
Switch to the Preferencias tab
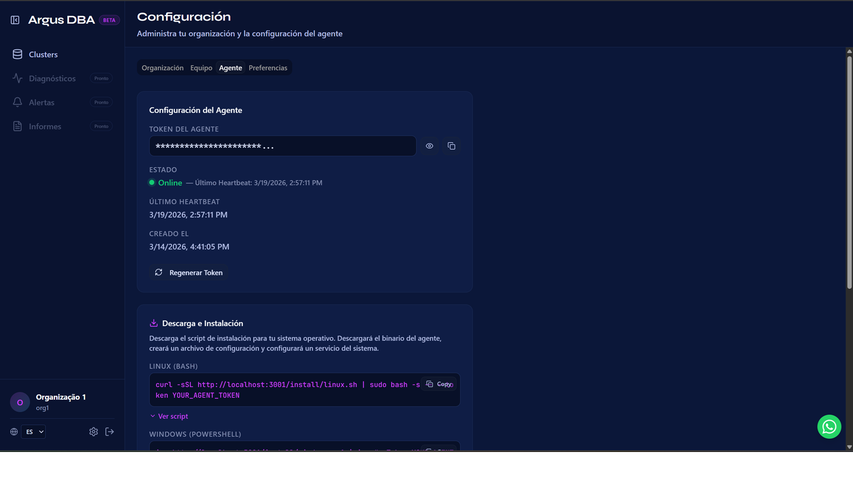tap(268, 68)
